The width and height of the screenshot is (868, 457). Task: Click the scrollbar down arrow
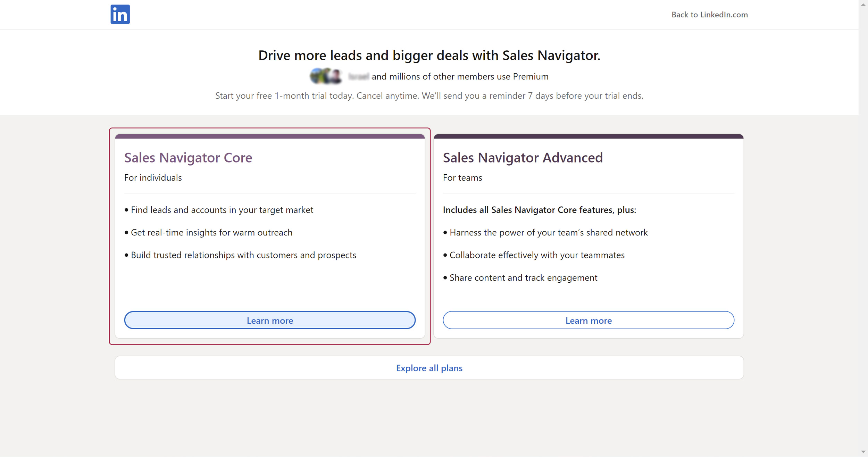pyautogui.click(x=863, y=452)
